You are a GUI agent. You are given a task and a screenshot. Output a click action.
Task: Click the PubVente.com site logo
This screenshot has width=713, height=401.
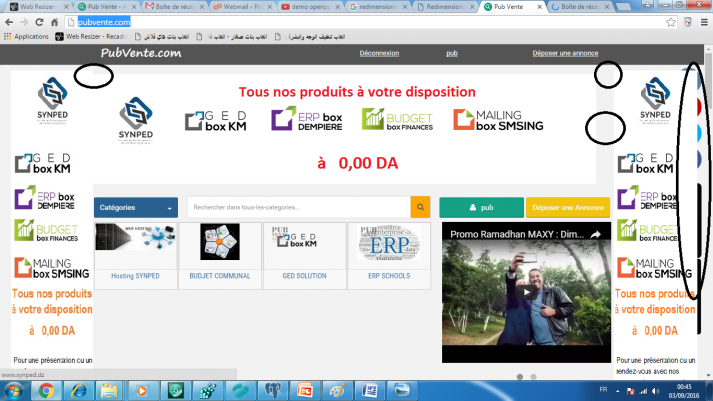[x=141, y=53]
